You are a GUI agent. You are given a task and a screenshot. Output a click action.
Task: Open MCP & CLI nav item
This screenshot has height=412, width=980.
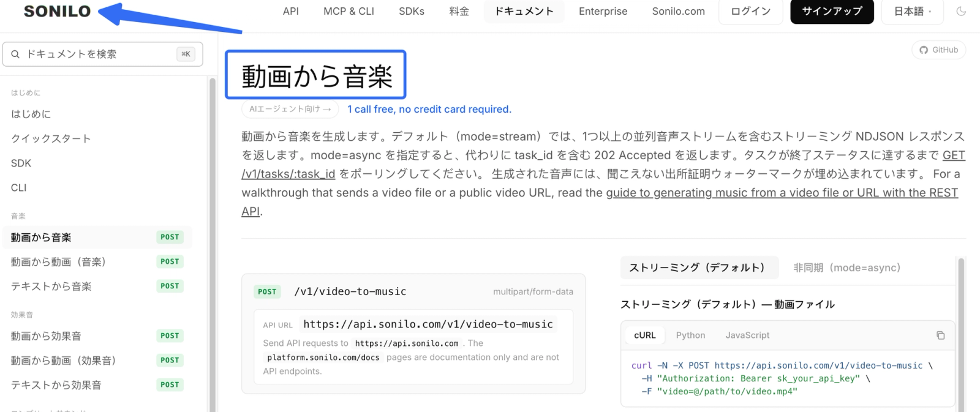click(349, 12)
